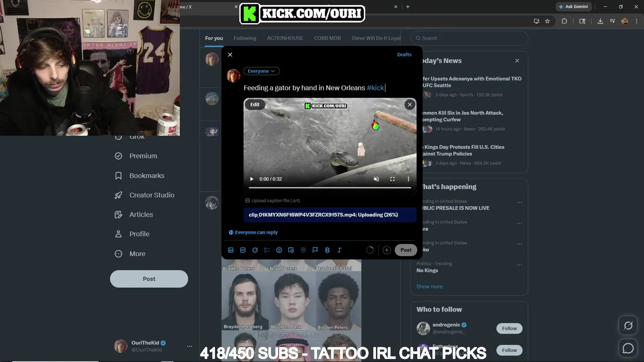Open Premium from the sidebar
Viewport: 644px width, 362px height.
pos(136,156)
